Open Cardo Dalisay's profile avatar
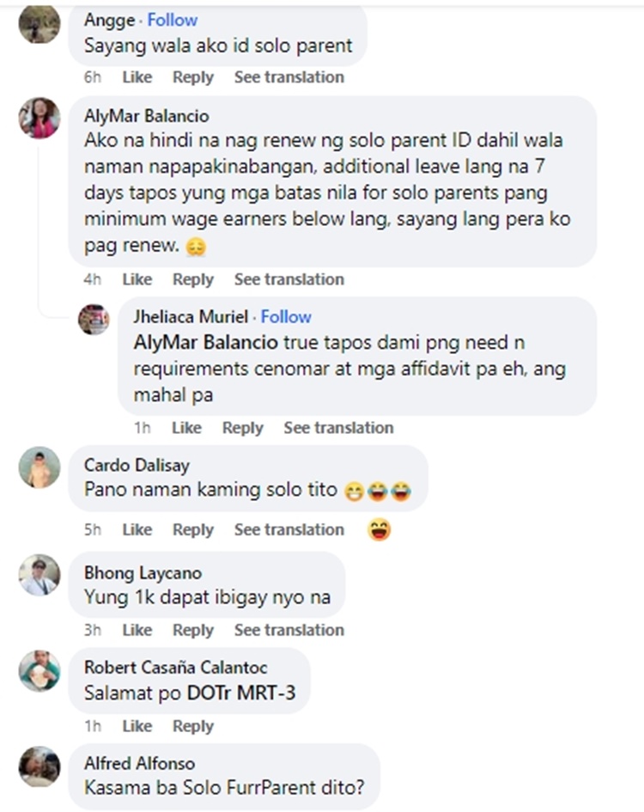The width and height of the screenshot is (644, 812). click(x=39, y=467)
